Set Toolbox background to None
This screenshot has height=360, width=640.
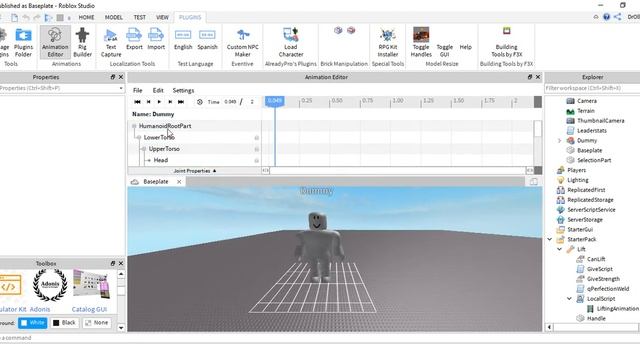pyautogui.click(x=97, y=323)
